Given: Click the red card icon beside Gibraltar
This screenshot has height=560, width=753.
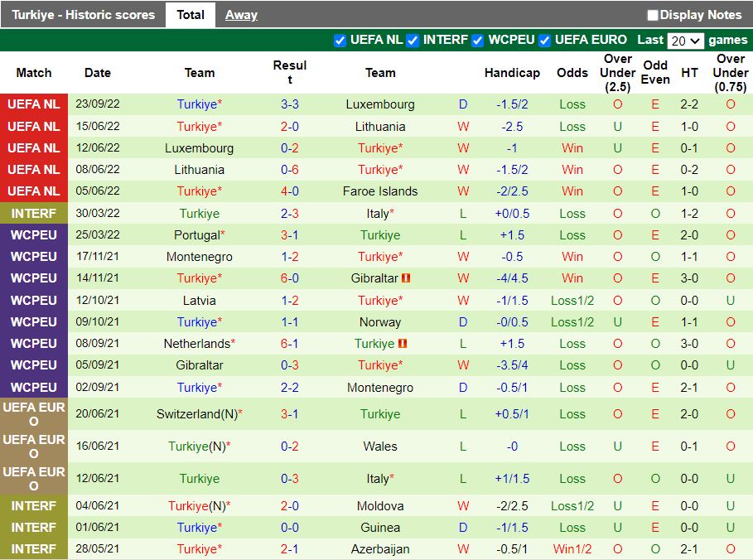Looking at the screenshot, I should pyautogui.click(x=407, y=278).
